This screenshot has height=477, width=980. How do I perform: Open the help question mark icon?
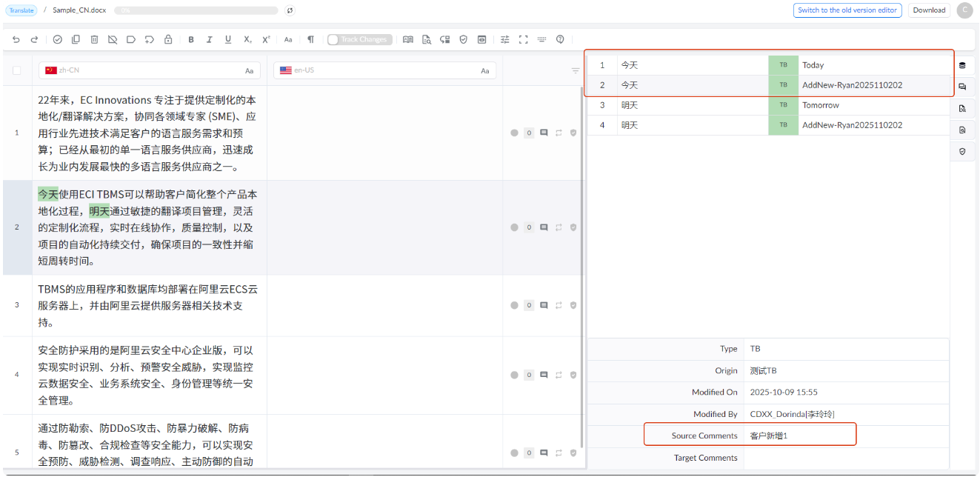(x=560, y=39)
